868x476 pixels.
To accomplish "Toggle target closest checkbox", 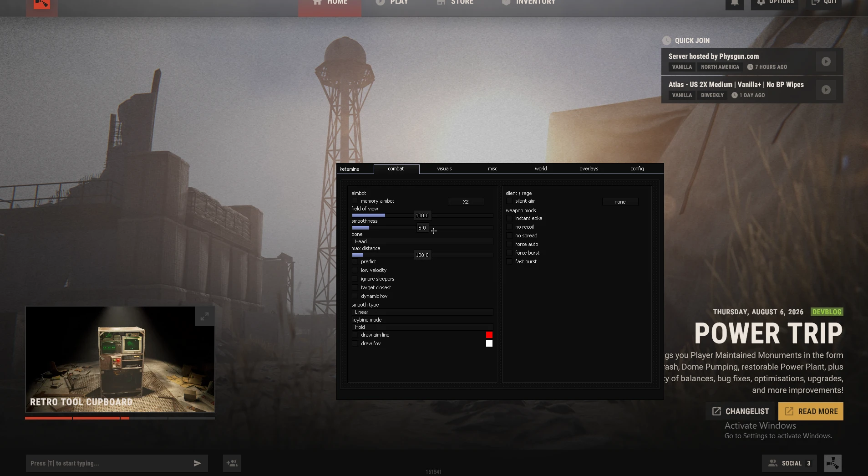I will click(x=355, y=287).
